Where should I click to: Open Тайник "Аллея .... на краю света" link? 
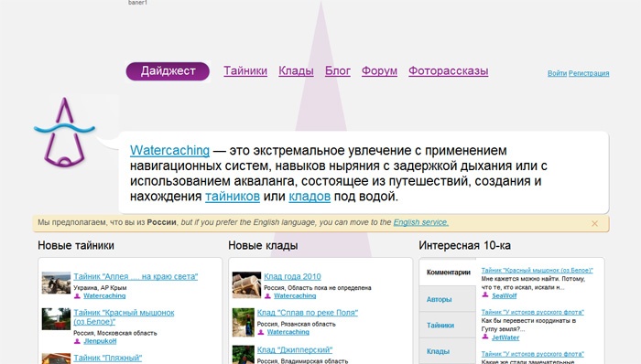[x=136, y=277]
